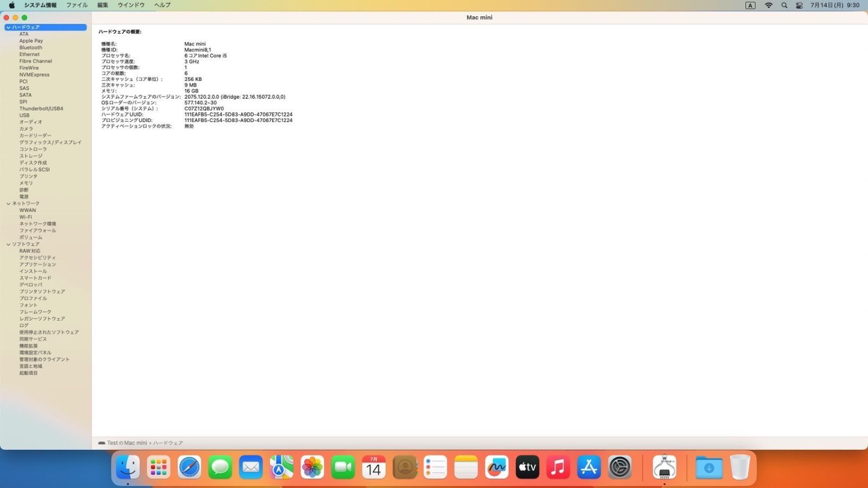Image resolution: width=868 pixels, height=488 pixels.
Task: Open Photos app in Dock
Action: pos(312,467)
